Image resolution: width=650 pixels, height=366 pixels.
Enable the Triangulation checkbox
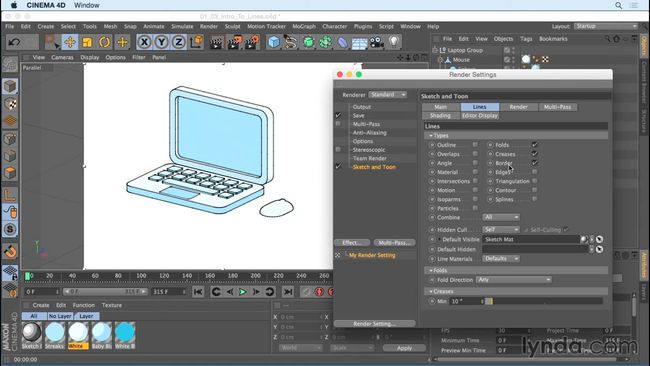tap(535, 181)
